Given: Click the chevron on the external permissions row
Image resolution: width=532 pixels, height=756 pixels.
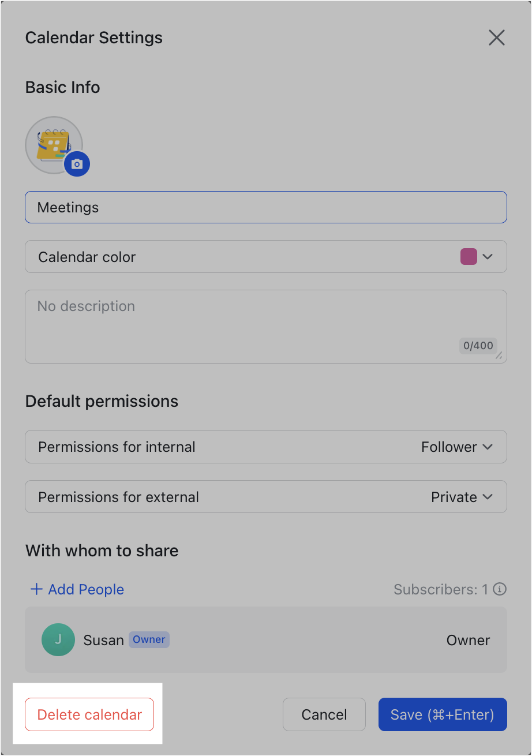Looking at the screenshot, I should (x=488, y=496).
